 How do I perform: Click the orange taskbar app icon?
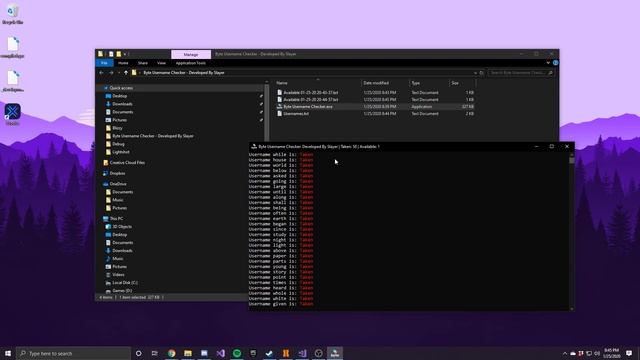click(286, 353)
